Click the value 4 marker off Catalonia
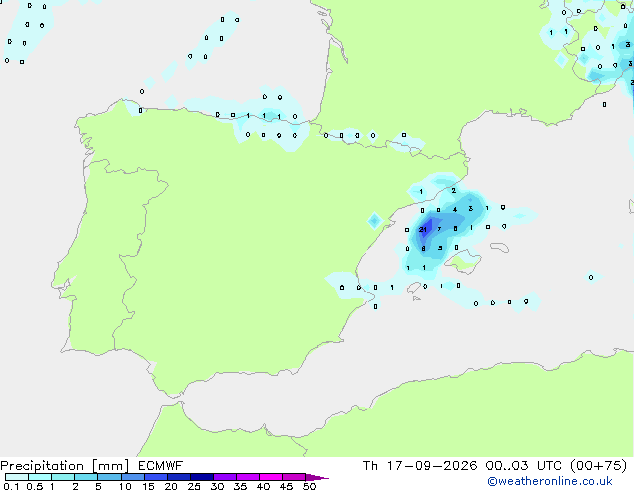 tap(455, 209)
